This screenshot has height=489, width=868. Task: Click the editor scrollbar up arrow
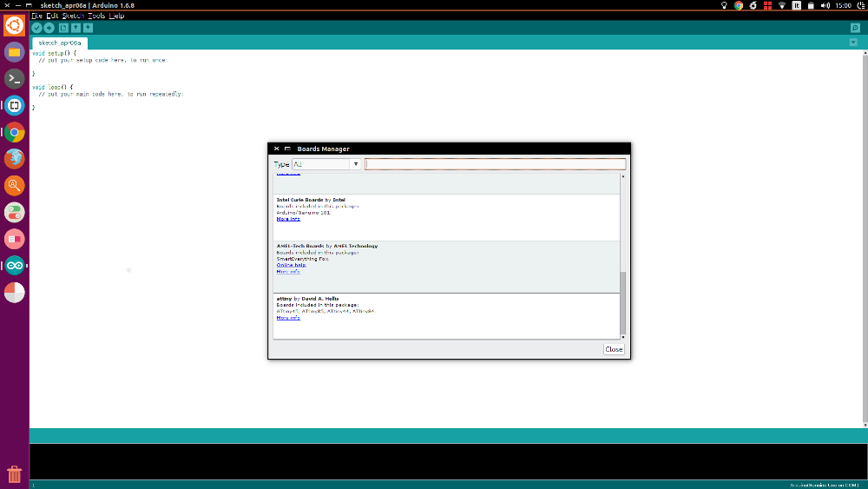pos(865,53)
